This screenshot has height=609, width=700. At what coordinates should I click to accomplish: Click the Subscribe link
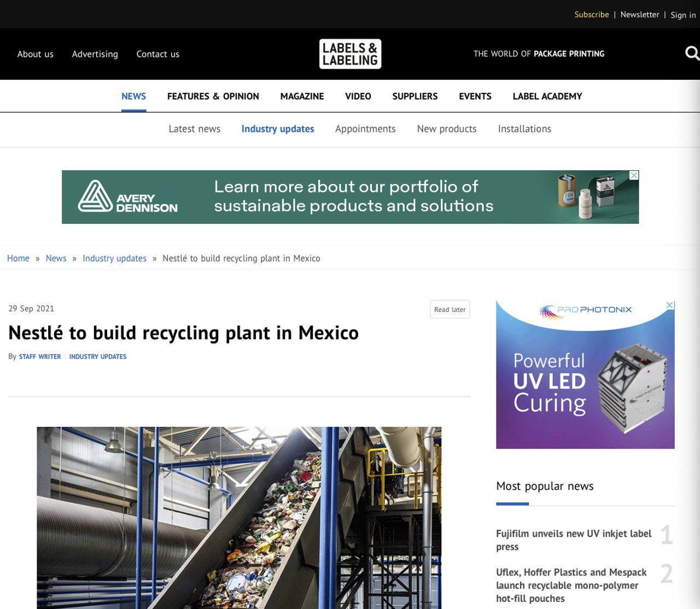coord(591,15)
